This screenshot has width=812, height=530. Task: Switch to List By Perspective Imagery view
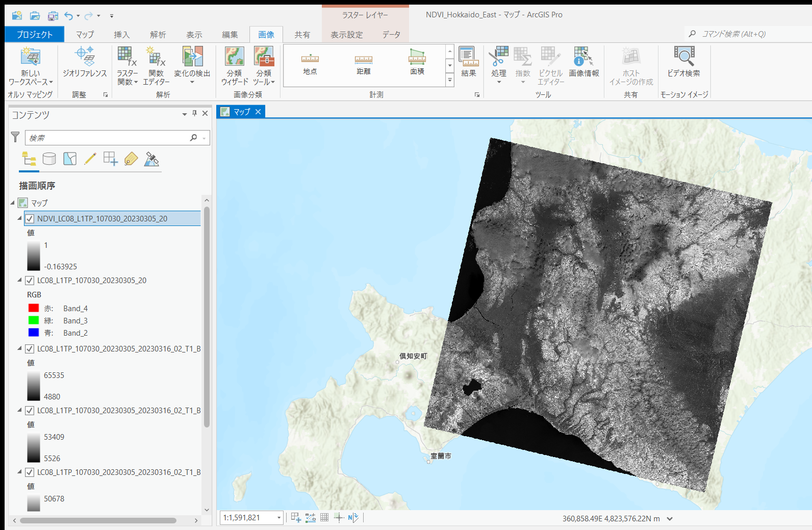click(151, 159)
